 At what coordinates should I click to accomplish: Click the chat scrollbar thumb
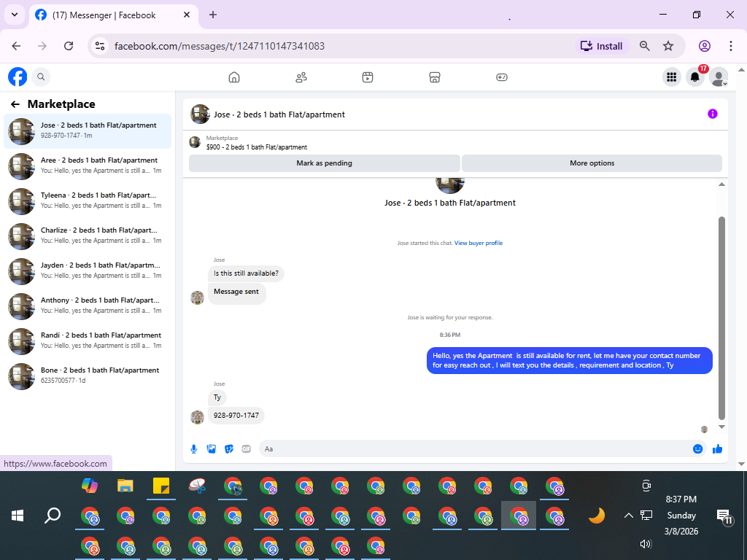coord(721,318)
